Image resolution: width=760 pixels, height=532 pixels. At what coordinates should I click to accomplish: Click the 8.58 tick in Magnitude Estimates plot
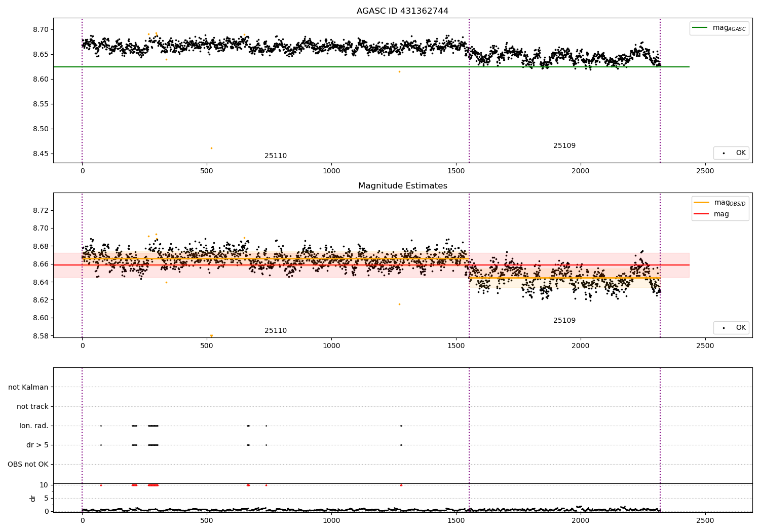[41, 336]
